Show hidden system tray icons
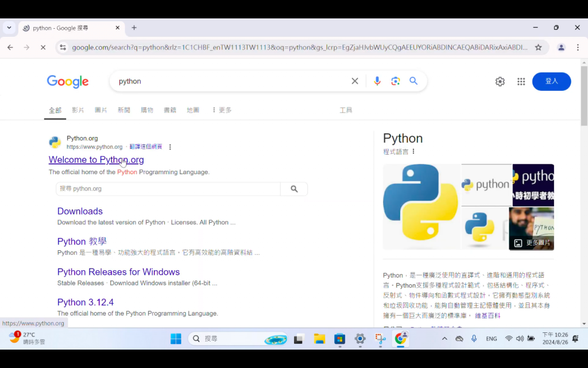The image size is (588, 368). pyautogui.click(x=444, y=339)
